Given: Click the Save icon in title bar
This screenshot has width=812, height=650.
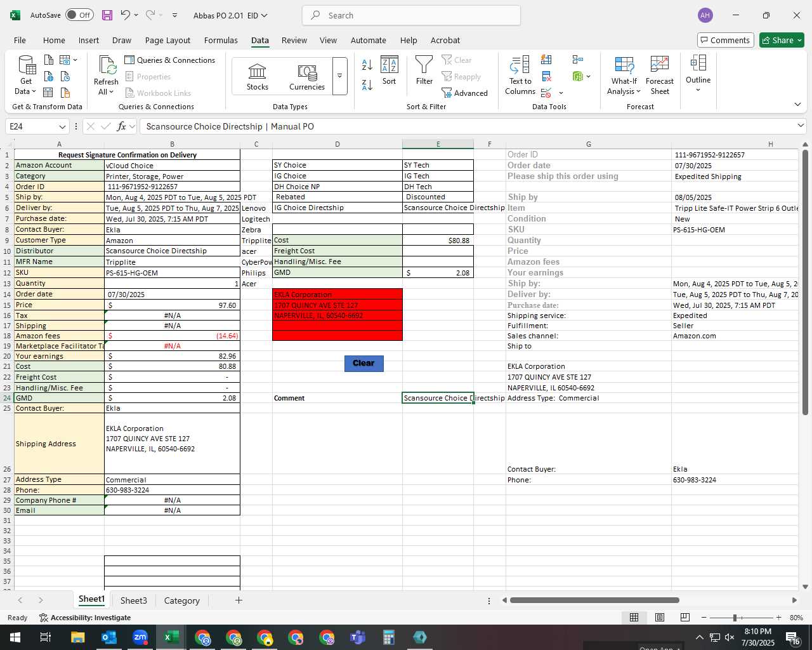Looking at the screenshot, I should (107, 15).
